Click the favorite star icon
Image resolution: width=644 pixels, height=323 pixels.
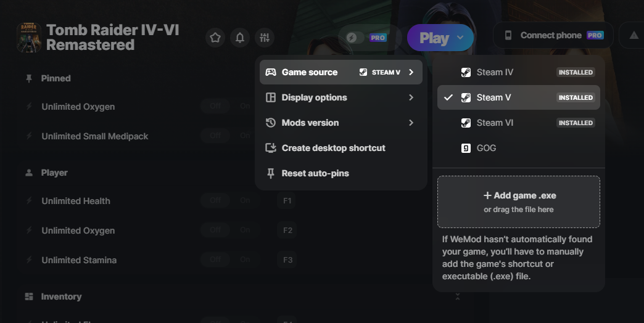(215, 38)
